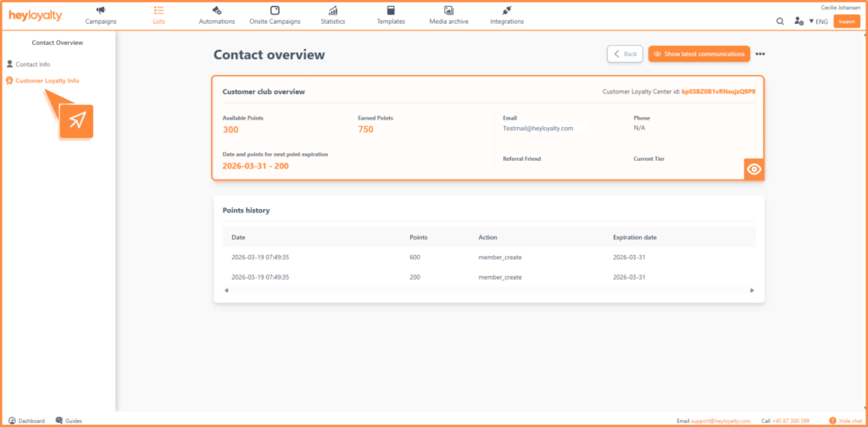
Task: Click Available Points value 300
Action: tap(231, 130)
